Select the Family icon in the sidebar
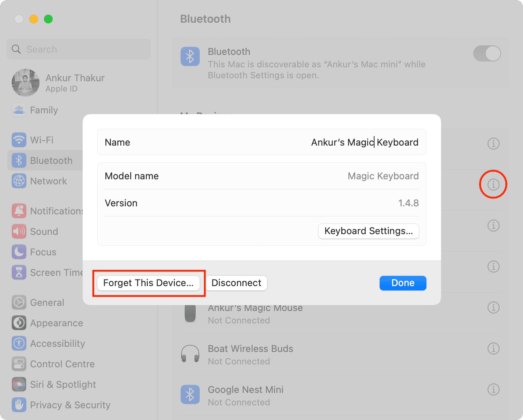Screen dimensions: 523x420 click(x=19, y=110)
